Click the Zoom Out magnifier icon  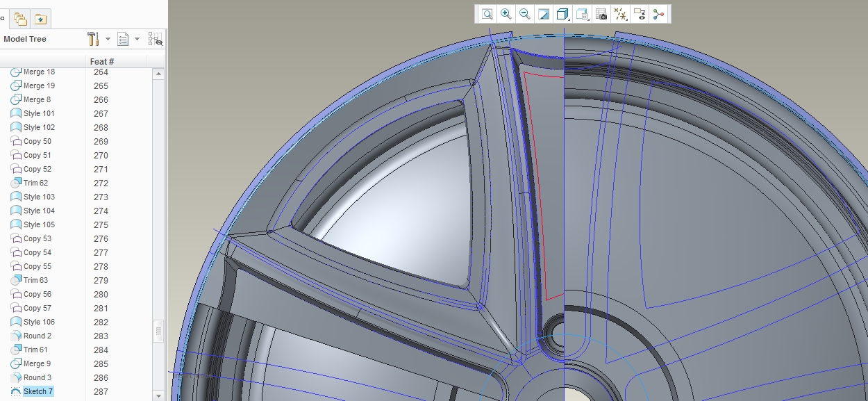tap(525, 14)
